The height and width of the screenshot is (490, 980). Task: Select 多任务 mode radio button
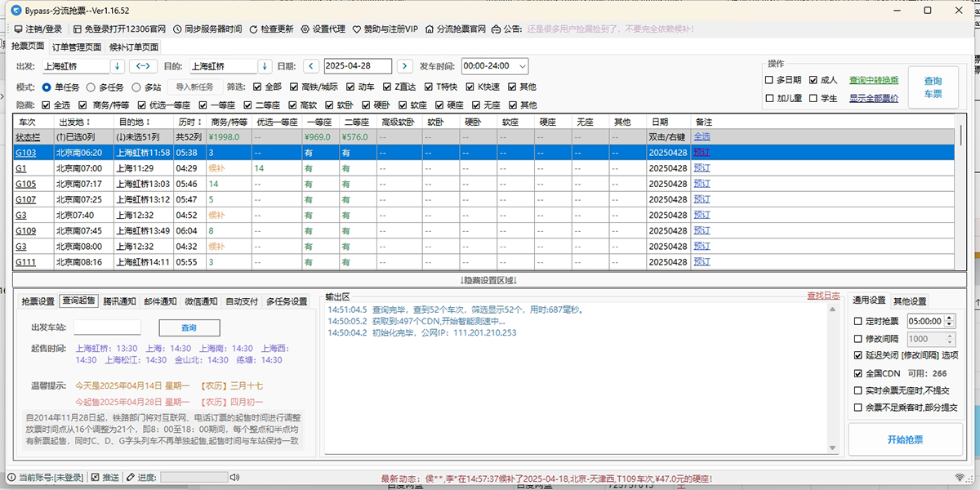click(x=91, y=87)
